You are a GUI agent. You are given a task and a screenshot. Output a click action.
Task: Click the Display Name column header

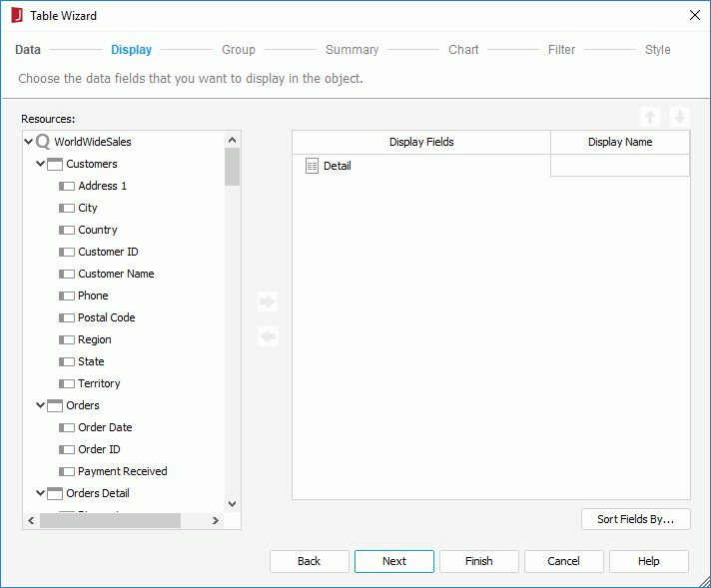620,143
